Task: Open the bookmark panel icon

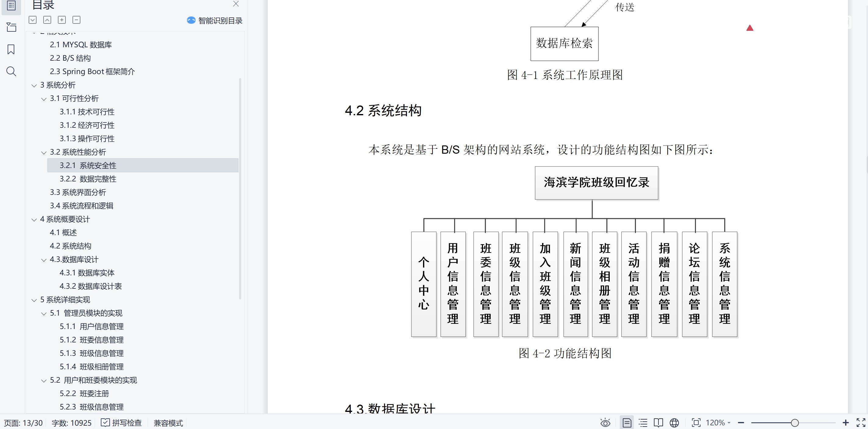Action: pos(11,50)
